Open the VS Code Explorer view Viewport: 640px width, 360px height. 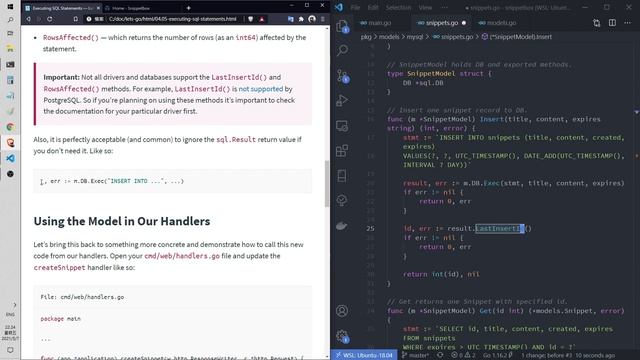point(342,26)
